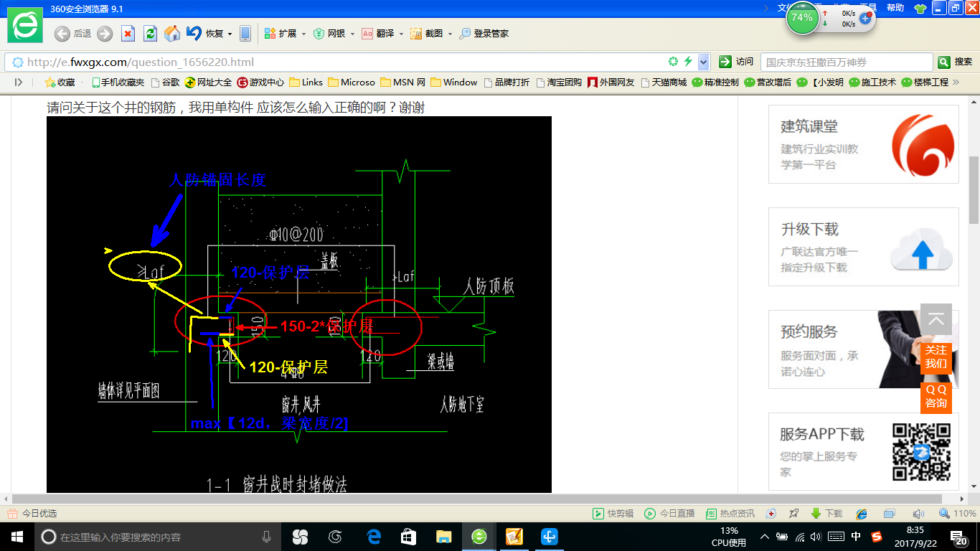This screenshot has height=551, width=980.
Task: Expand the 截图 dropdown arrow
Action: coord(449,34)
